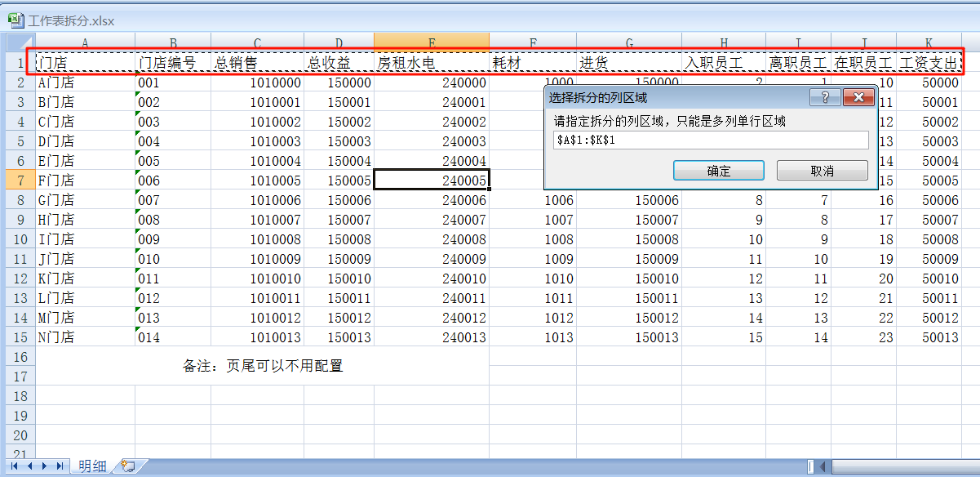
Task: Click the cell containing 50013
Action: click(929, 337)
